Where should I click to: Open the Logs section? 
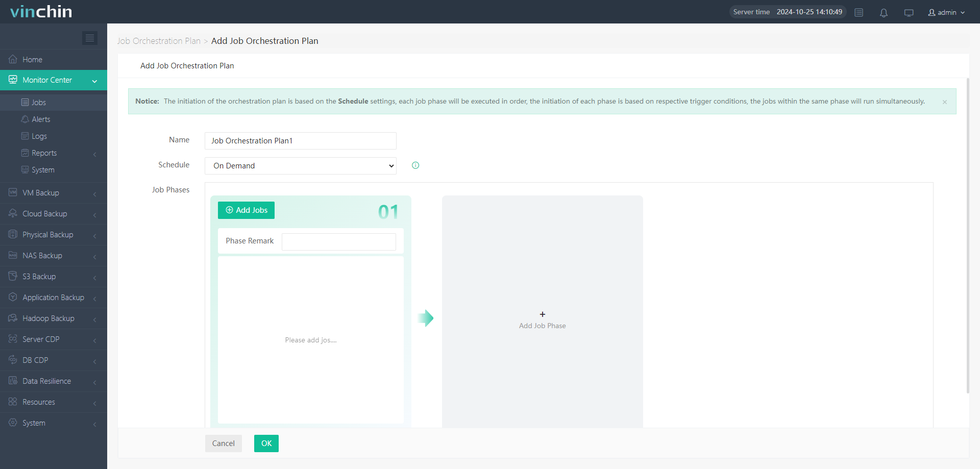pos(39,136)
